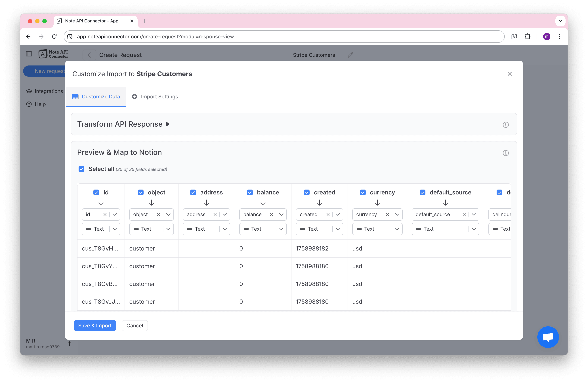Uncheck the Select all checkbox
588x382 pixels.
coord(81,169)
